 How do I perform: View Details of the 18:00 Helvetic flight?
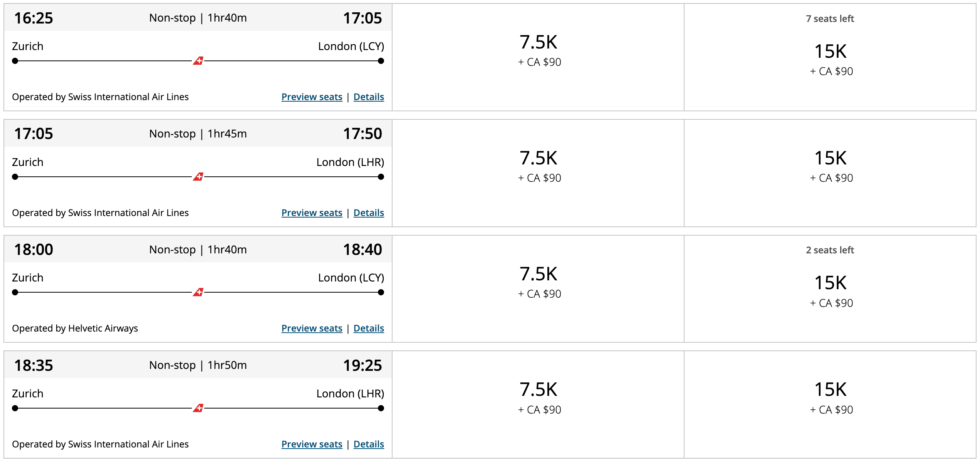[369, 328]
